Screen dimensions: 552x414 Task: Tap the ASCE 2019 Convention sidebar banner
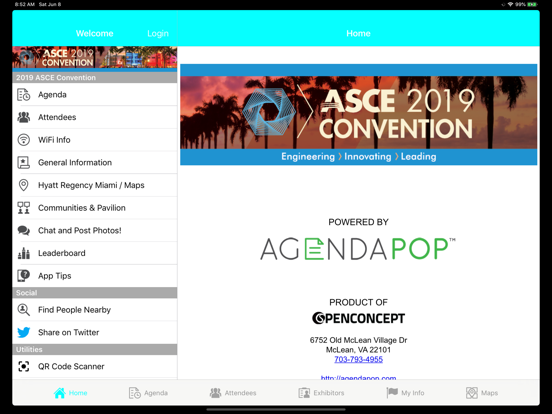pos(95,58)
